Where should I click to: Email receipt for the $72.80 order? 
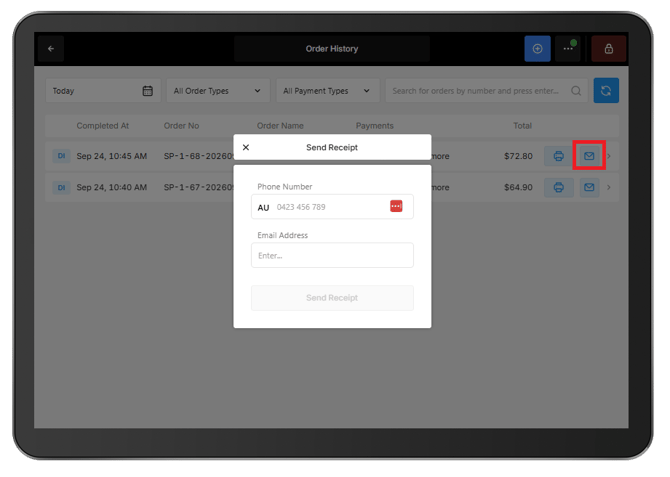589,156
